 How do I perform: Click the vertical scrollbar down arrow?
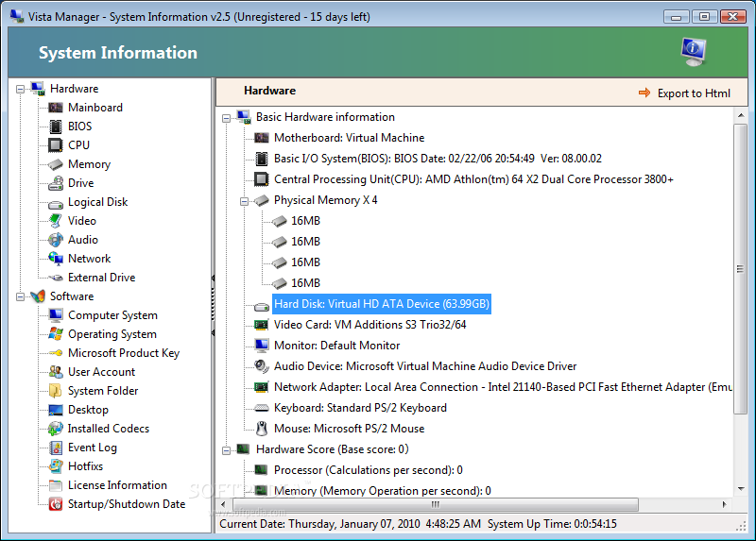[x=741, y=489]
